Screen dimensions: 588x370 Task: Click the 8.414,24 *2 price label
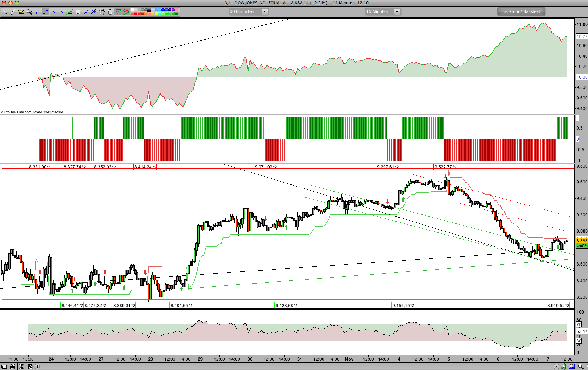point(145,167)
